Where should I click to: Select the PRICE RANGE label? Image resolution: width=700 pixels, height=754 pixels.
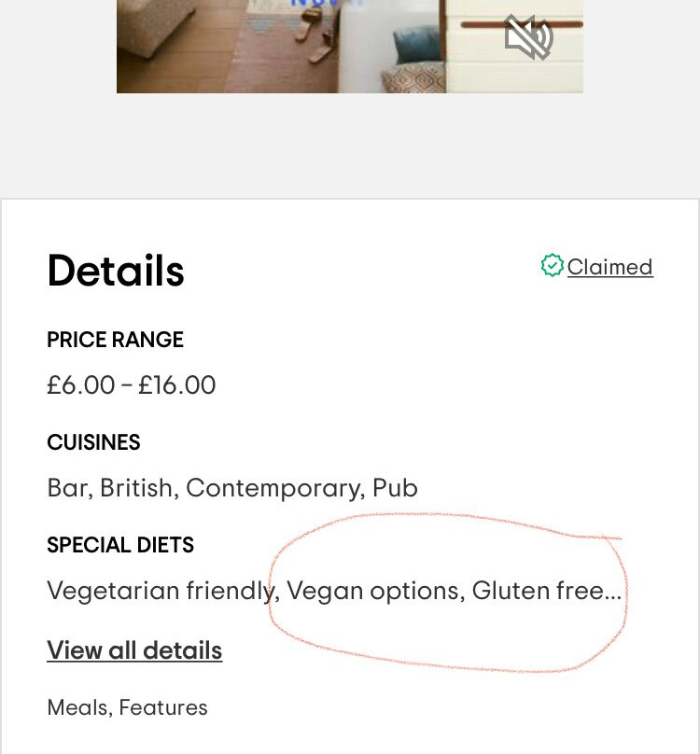(x=115, y=340)
